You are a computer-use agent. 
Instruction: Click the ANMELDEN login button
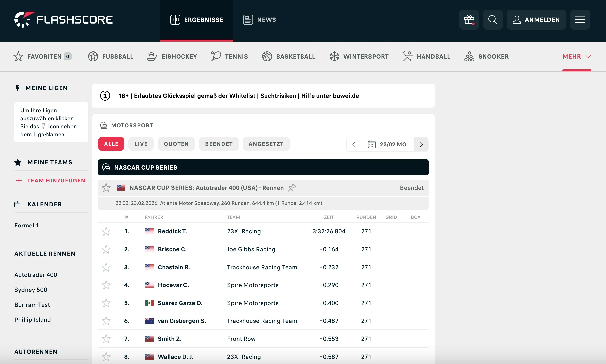click(536, 20)
